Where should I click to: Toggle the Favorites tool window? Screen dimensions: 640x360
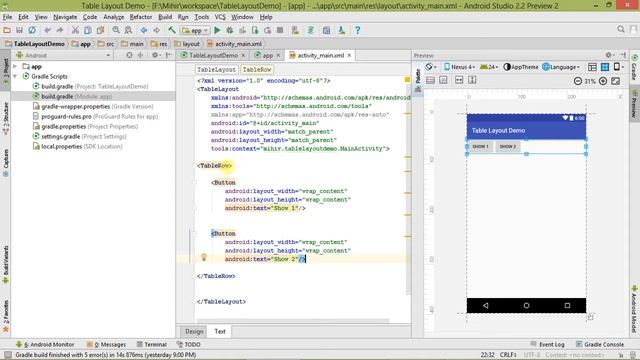pos(6,316)
